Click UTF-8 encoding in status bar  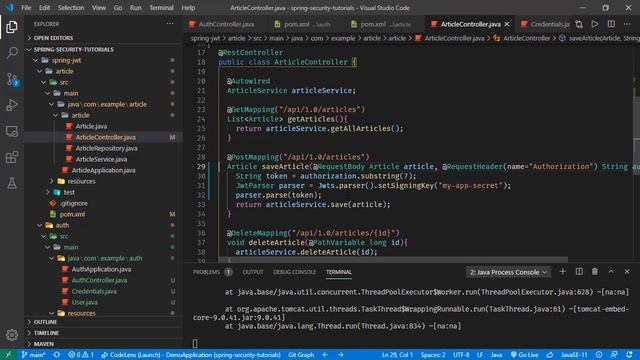pyautogui.click(x=461, y=355)
